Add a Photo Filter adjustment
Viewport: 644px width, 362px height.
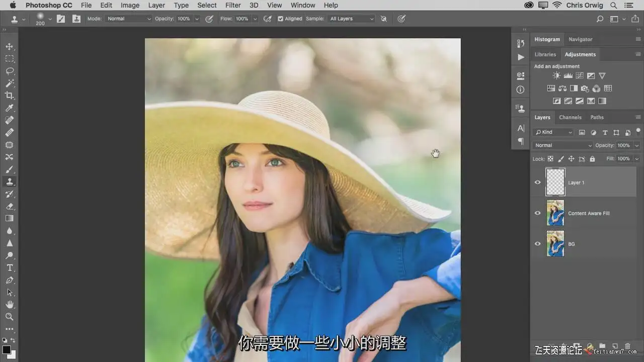tap(585, 88)
